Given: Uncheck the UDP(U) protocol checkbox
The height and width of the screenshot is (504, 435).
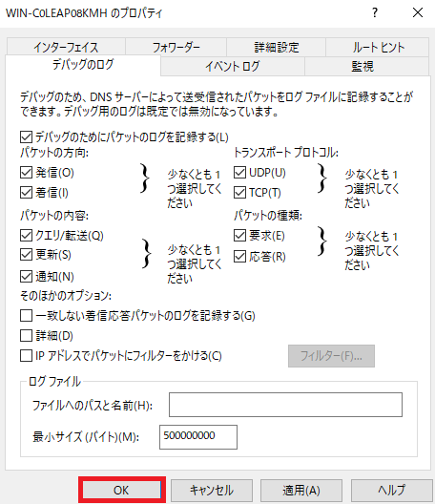Looking at the screenshot, I should [x=239, y=172].
